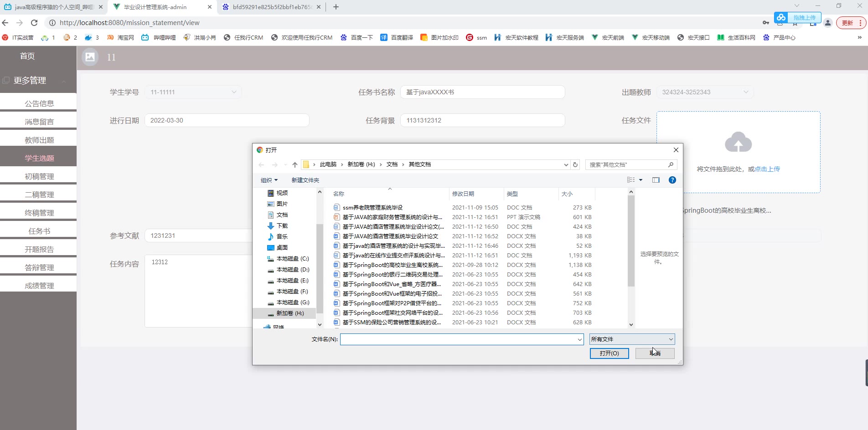The height and width of the screenshot is (430, 868).
Task: Open the view options dropdown arrow
Action: pos(641,180)
